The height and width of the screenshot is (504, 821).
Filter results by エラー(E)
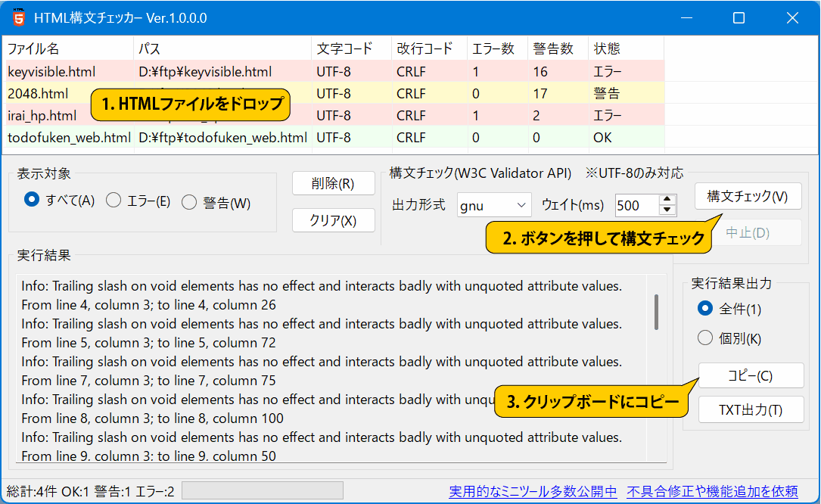[114, 200]
